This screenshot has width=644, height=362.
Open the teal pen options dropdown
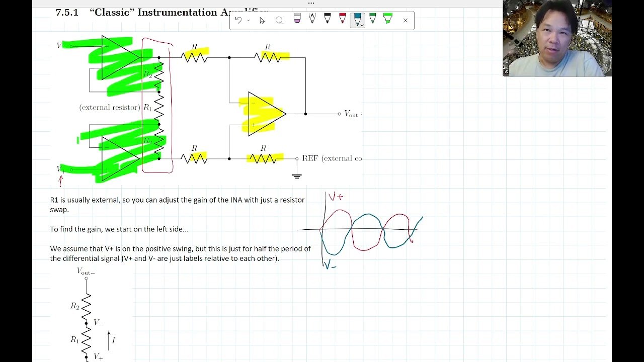[361, 24]
